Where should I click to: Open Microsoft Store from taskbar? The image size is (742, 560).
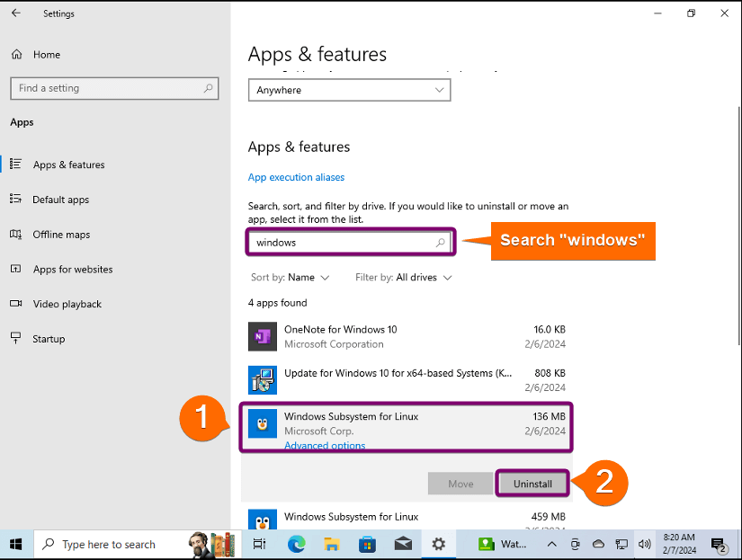click(367, 545)
